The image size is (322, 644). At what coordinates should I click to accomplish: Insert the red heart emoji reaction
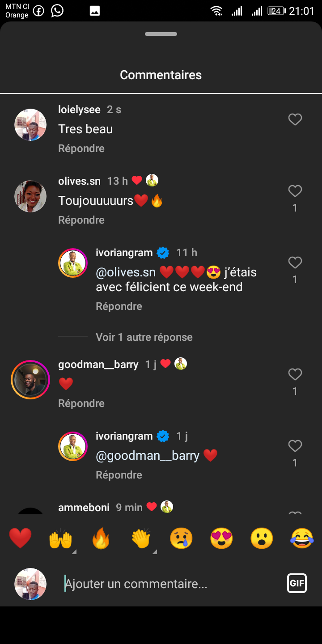pyautogui.click(x=20, y=538)
